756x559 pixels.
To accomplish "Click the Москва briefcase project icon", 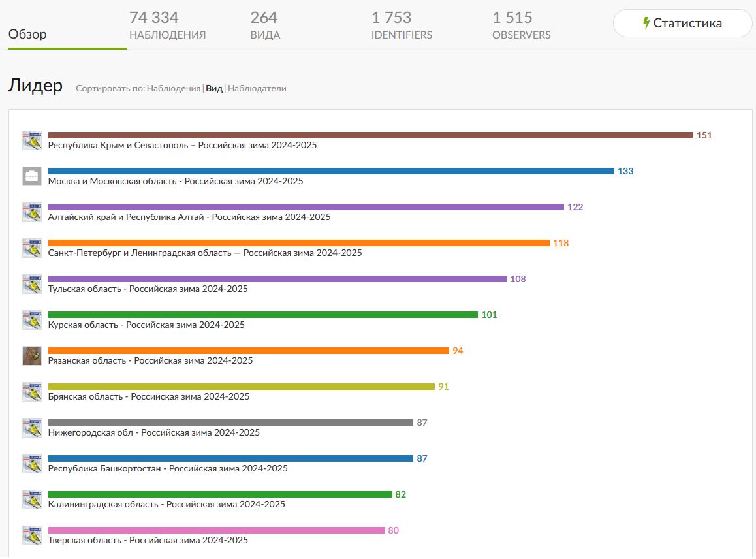I will [x=32, y=176].
